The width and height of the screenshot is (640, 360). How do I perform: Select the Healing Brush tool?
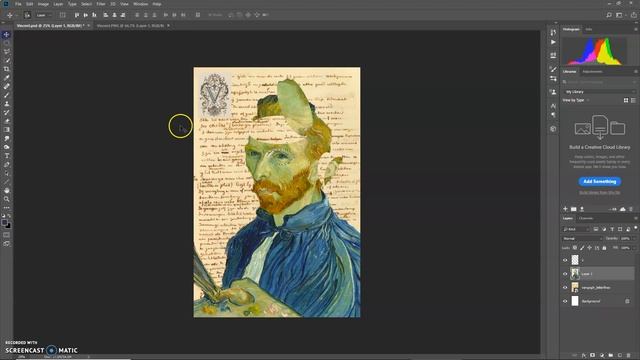7,86
